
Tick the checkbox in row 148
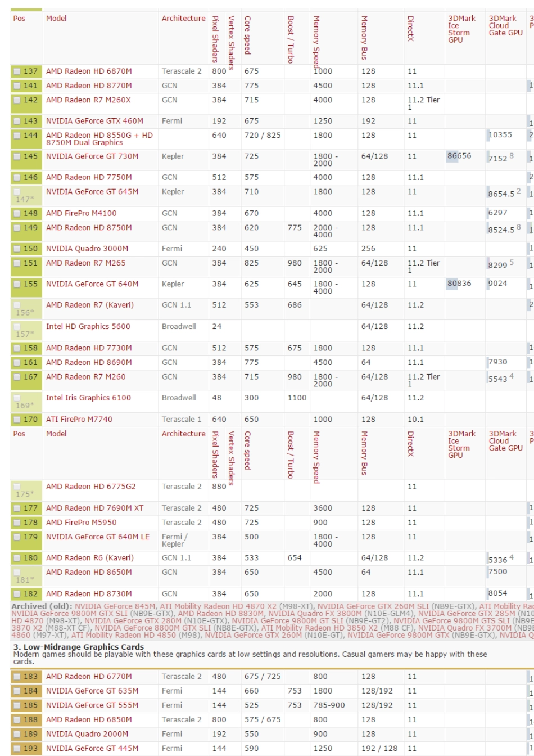17,213
